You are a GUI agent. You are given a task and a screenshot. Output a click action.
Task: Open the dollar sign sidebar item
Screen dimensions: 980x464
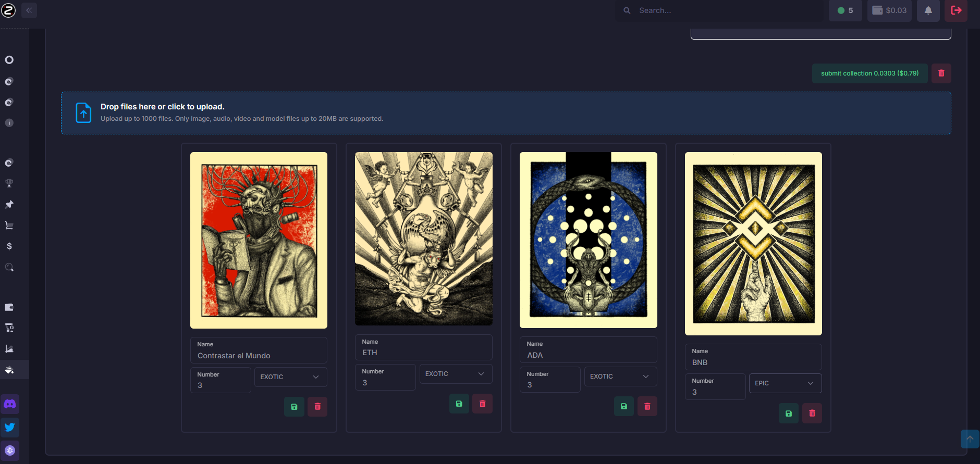pos(9,246)
